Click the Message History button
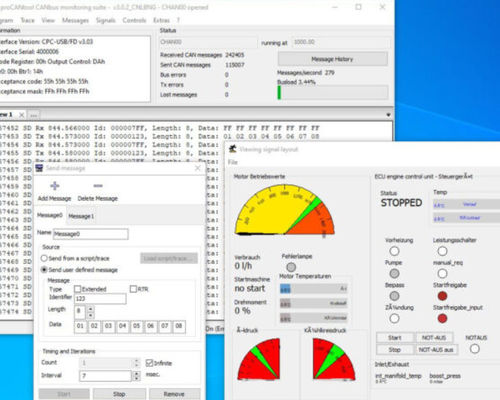Viewport: 500px width, 400px height. pos(332,59)
